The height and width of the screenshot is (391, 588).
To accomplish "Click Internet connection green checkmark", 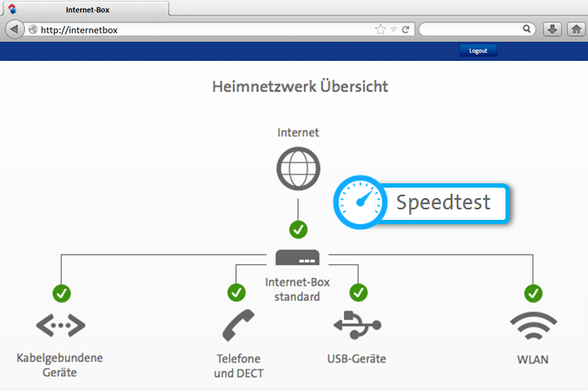I will 298,229.
